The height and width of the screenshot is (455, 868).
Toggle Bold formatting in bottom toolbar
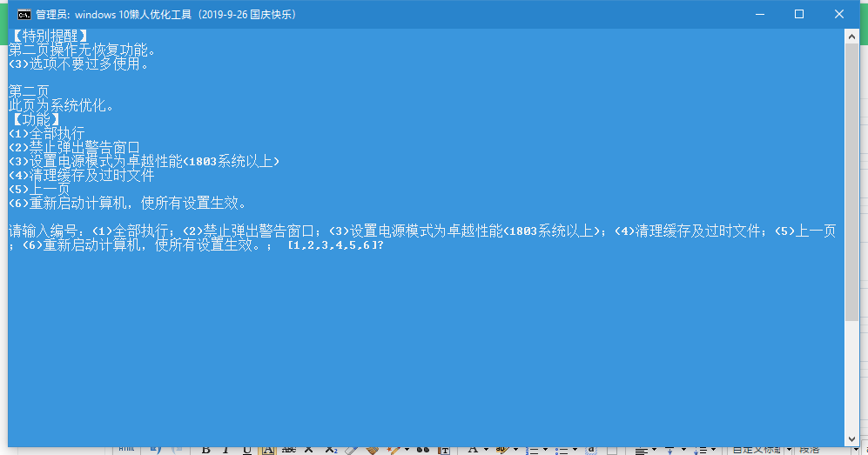206,450
